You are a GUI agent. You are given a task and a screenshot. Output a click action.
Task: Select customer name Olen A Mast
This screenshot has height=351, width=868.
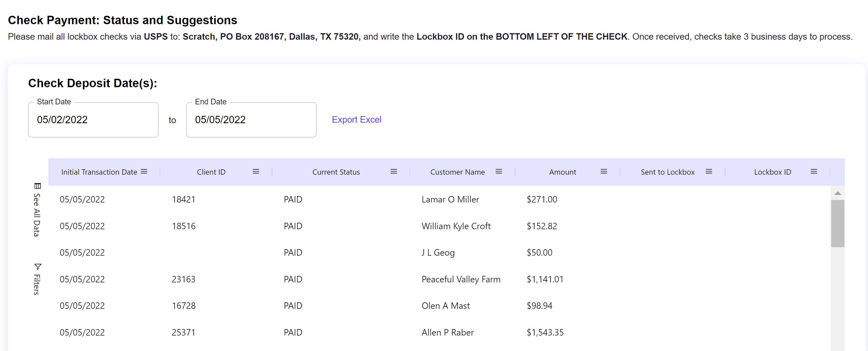point(445,305)
